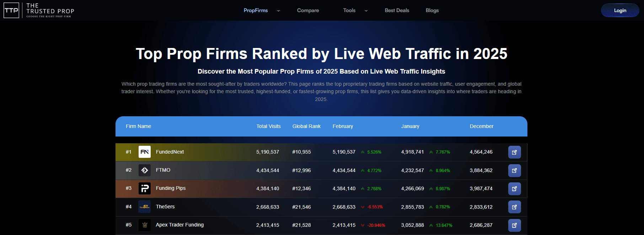
Task: Click FundedNext December value 4,564,246
Action: coord(481,152)
